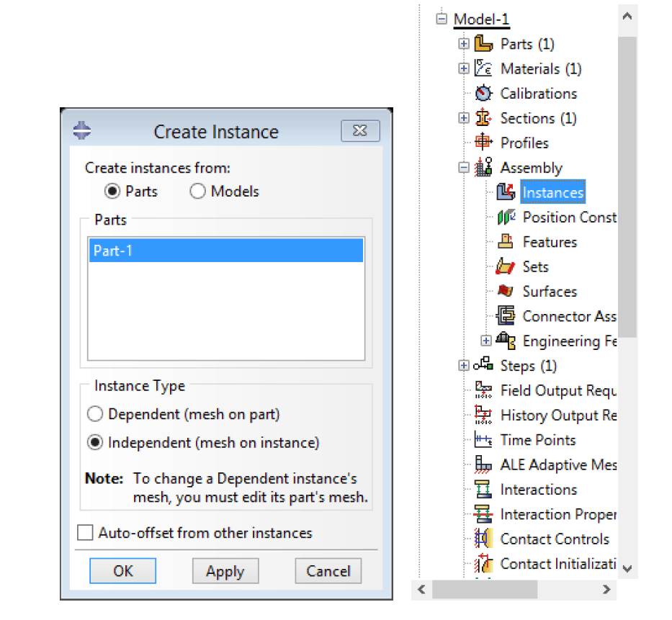
Task: Expand the Parts (1) node
Action: [x=464, y=43]
